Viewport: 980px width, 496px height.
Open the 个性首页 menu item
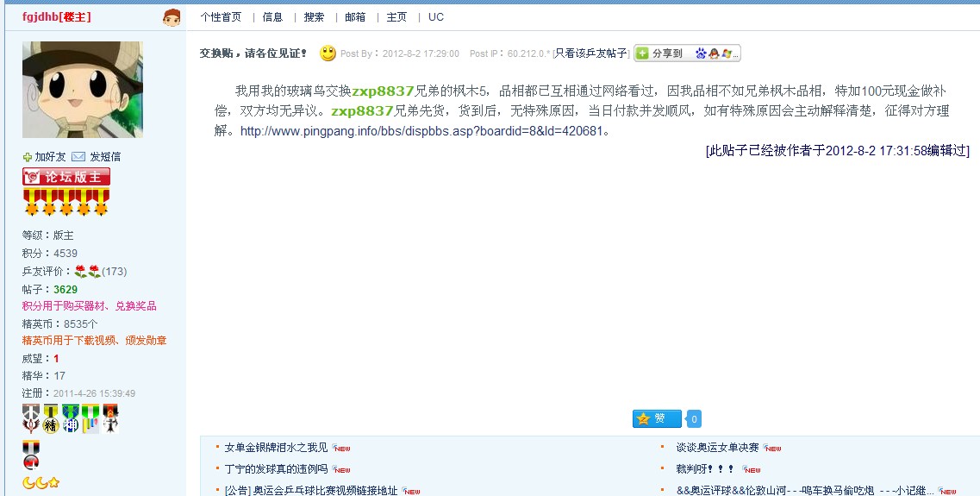(221, 17)
